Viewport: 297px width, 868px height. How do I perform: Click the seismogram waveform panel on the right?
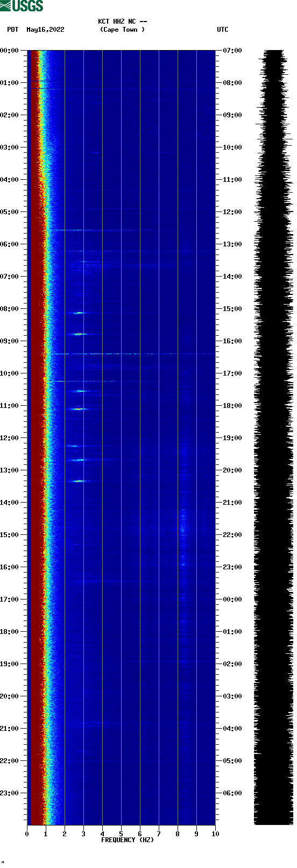click(x=273, y=437)
